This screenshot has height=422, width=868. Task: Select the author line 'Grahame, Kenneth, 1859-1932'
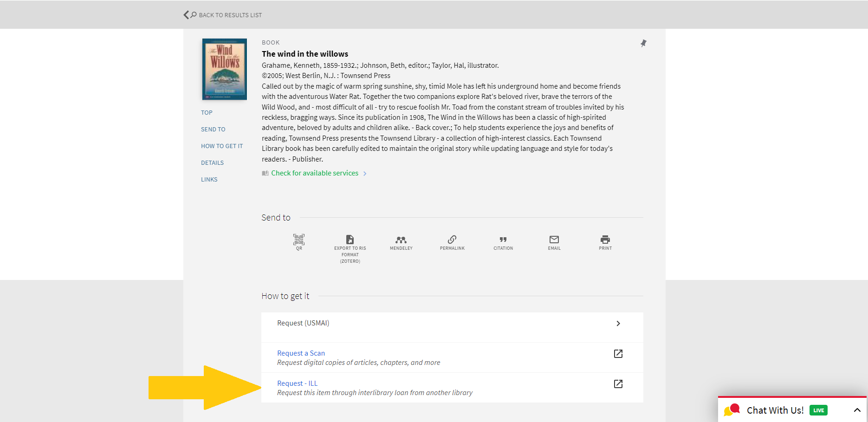pos(309,65)
